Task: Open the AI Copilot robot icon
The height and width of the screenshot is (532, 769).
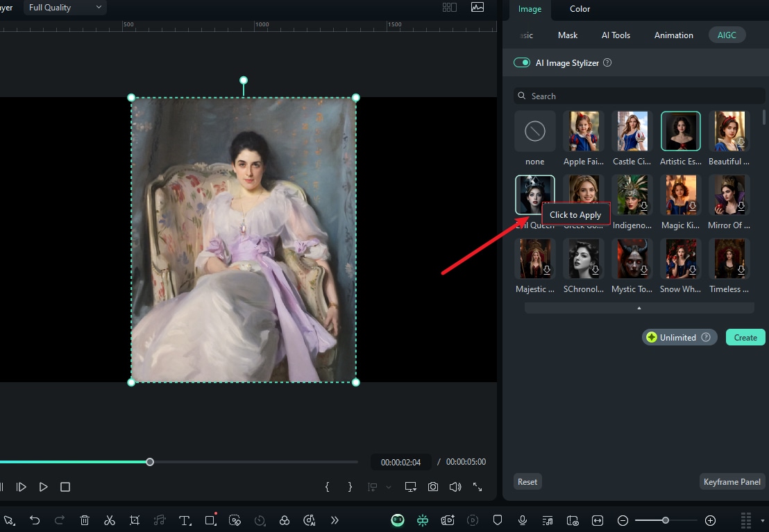Action: click(398, 520)
